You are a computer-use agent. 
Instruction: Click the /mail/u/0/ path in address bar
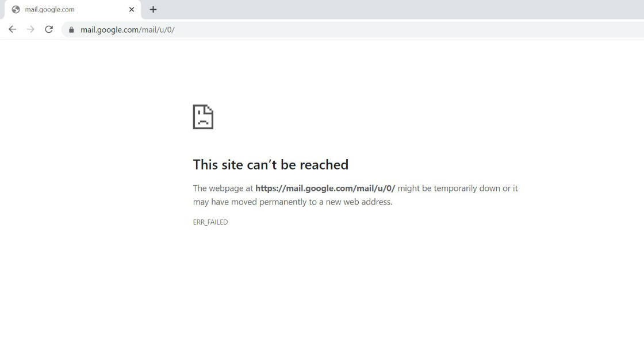[x=158, y=30]
